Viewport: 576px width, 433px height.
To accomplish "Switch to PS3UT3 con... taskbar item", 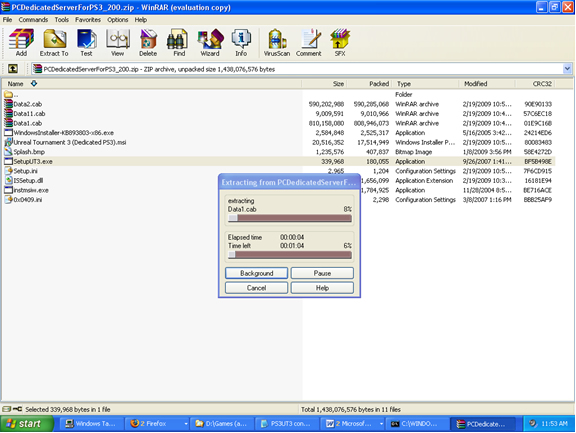I will [286, 424].
